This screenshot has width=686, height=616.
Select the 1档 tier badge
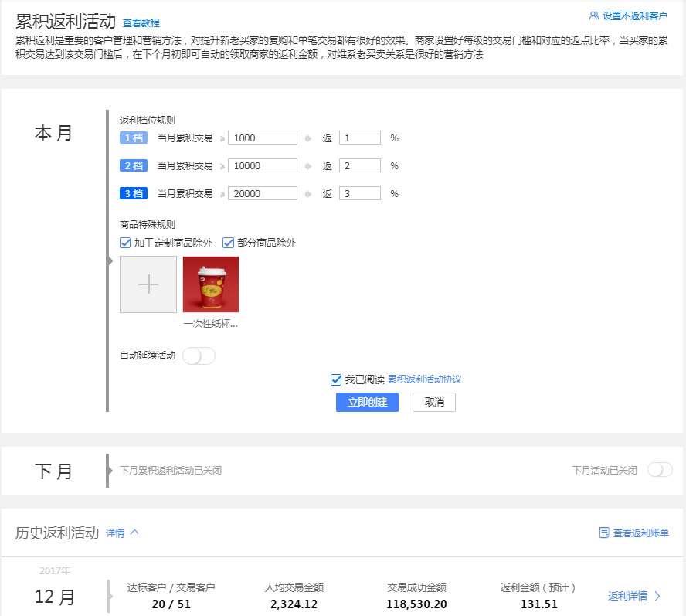pyautogui.click(x=134, y=138)
